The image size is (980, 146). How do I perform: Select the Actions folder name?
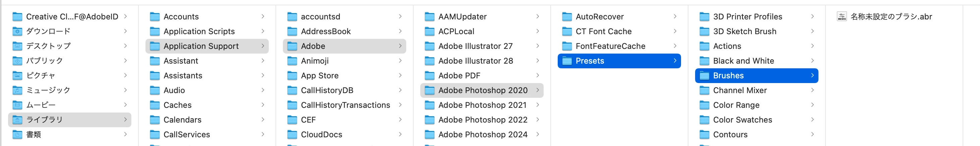point(727,46)
